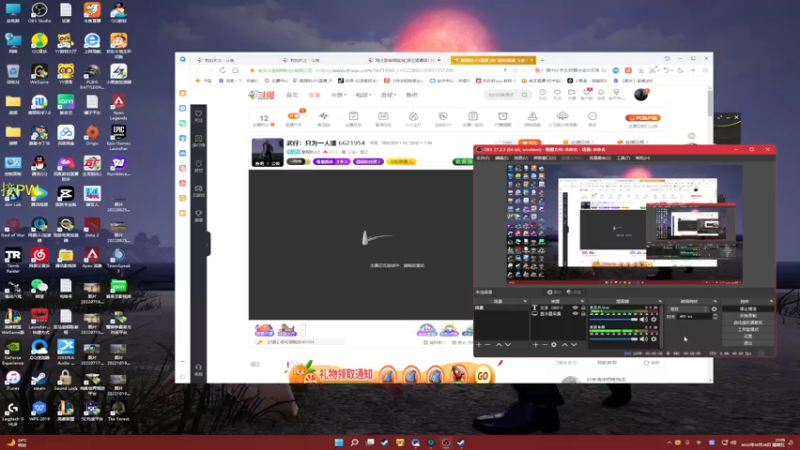The width and height of the screenshot is (800, 450).
Task: Open Douyu watch history clock icon
Action: point(542,92)
